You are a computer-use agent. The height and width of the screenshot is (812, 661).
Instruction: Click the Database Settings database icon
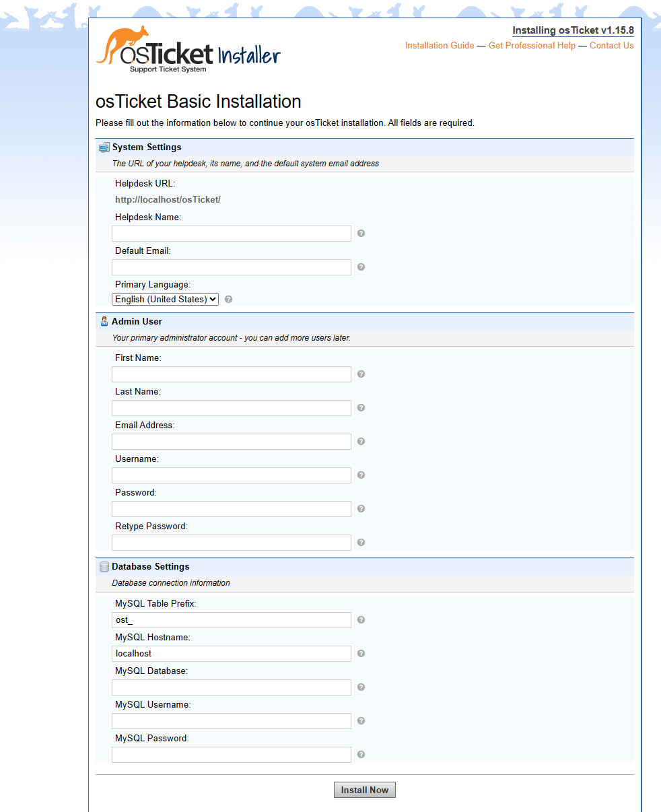(x=104, y=566)
